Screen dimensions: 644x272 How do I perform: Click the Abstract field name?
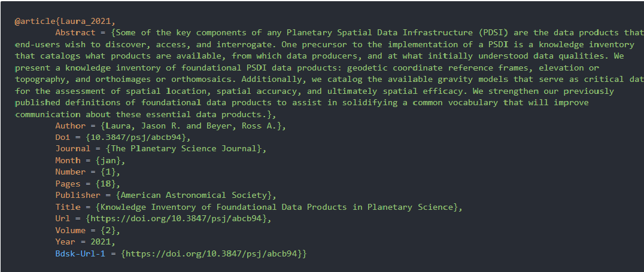(x=75, y=33)
